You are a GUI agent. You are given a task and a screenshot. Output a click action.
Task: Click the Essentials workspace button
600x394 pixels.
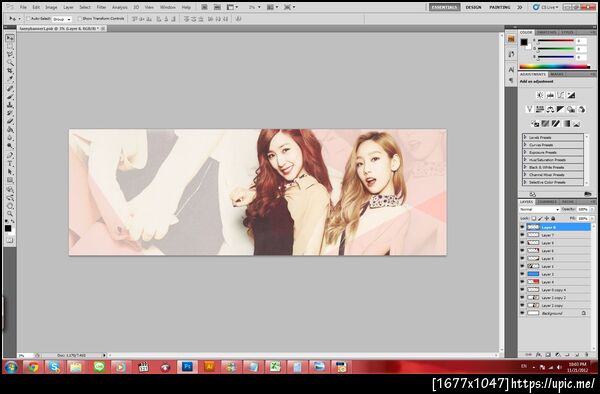(444, 7)
